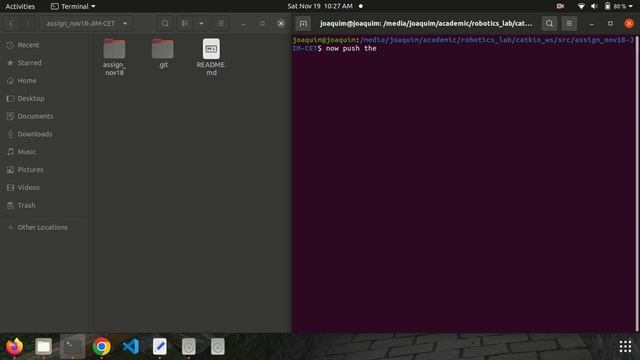Image resolution: width=640 pixels, height=360 pixels.
Task: Open the first disk icon in dock
Action: [189, 347]
